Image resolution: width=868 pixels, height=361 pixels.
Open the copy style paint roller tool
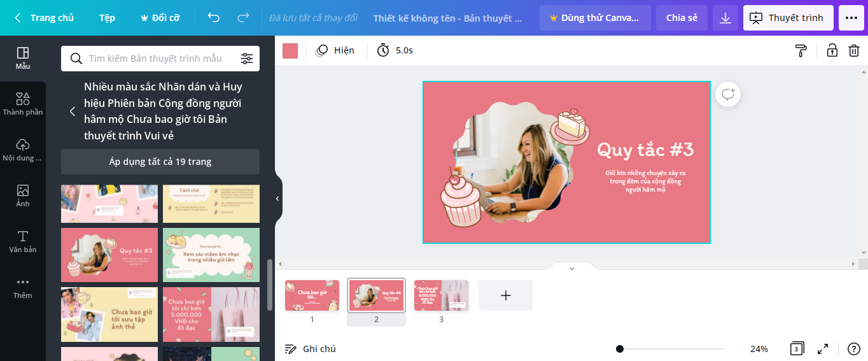[x=801, y=50]
